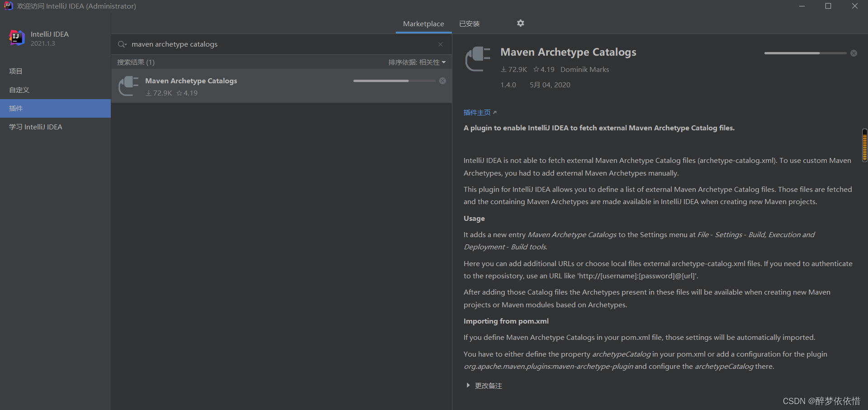Expand the 更改备注 section
The image size is (868, 410).
tap(484, 386)
